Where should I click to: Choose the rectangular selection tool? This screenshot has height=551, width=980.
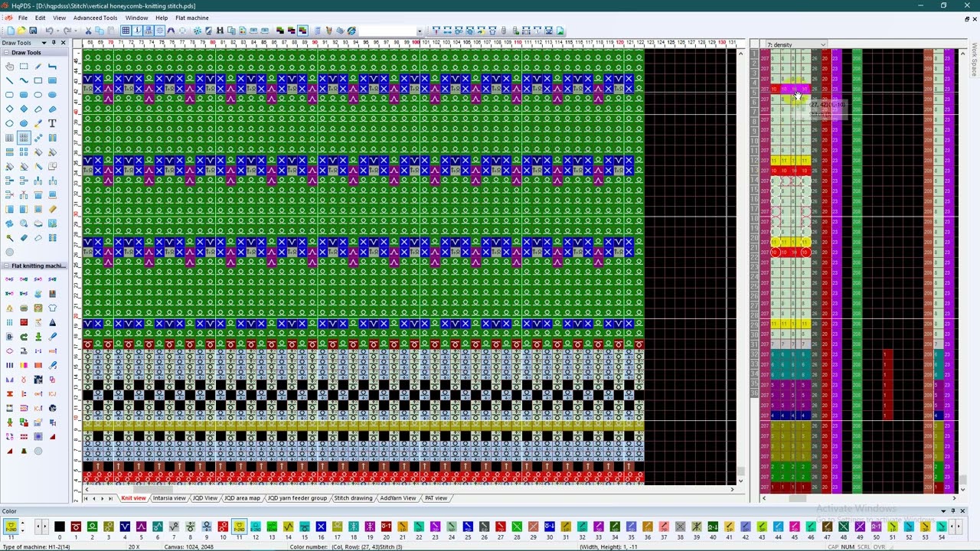pos(24,67)
